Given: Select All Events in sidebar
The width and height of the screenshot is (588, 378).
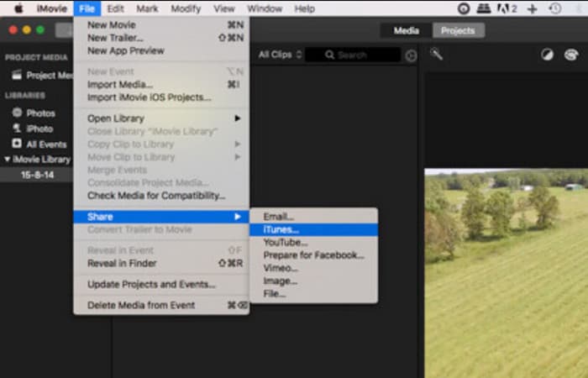Looking at the screenshot, I should [39, 144].
